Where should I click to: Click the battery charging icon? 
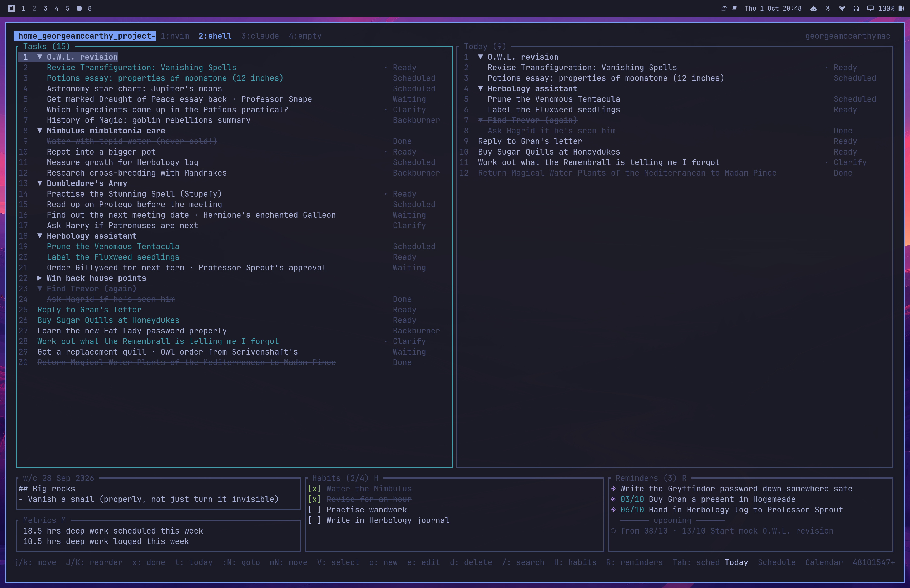901,8
